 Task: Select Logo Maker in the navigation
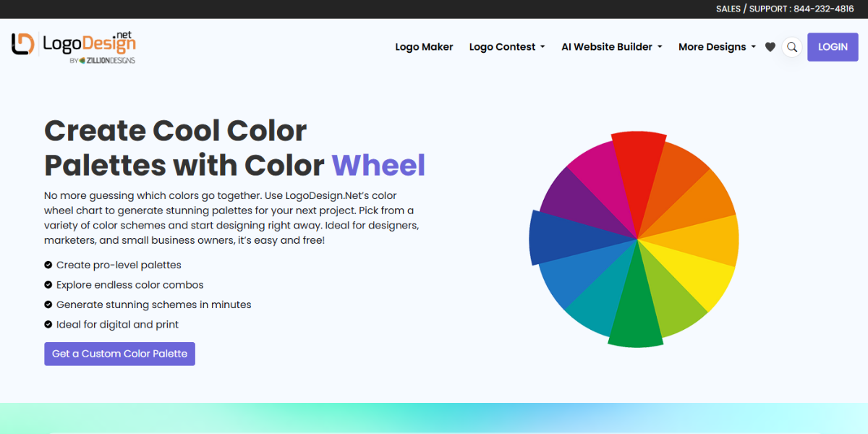424,46
